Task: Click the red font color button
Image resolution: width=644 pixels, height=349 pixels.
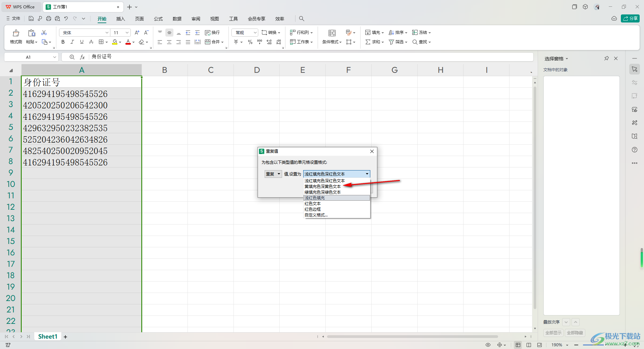Action: pyautogui.click(x=128, y=42)
